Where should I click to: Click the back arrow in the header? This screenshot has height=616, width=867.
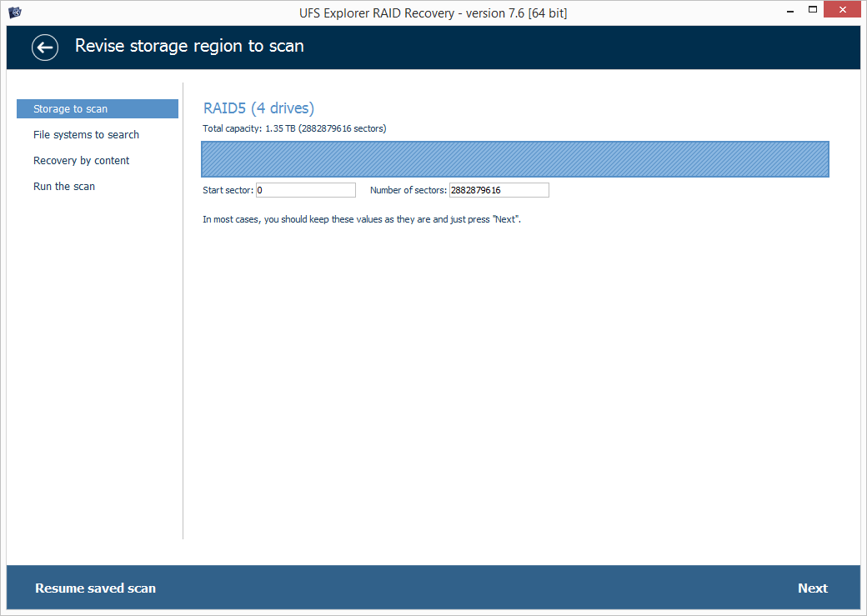point(45,47)
